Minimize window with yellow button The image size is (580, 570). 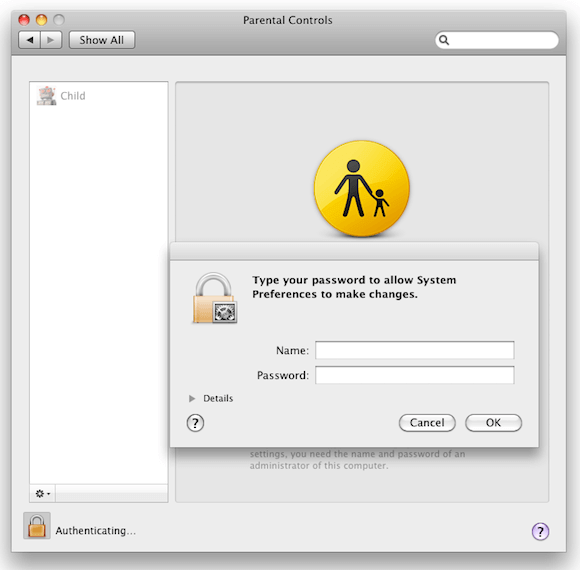pyautogui.click(x=41, y=20)
